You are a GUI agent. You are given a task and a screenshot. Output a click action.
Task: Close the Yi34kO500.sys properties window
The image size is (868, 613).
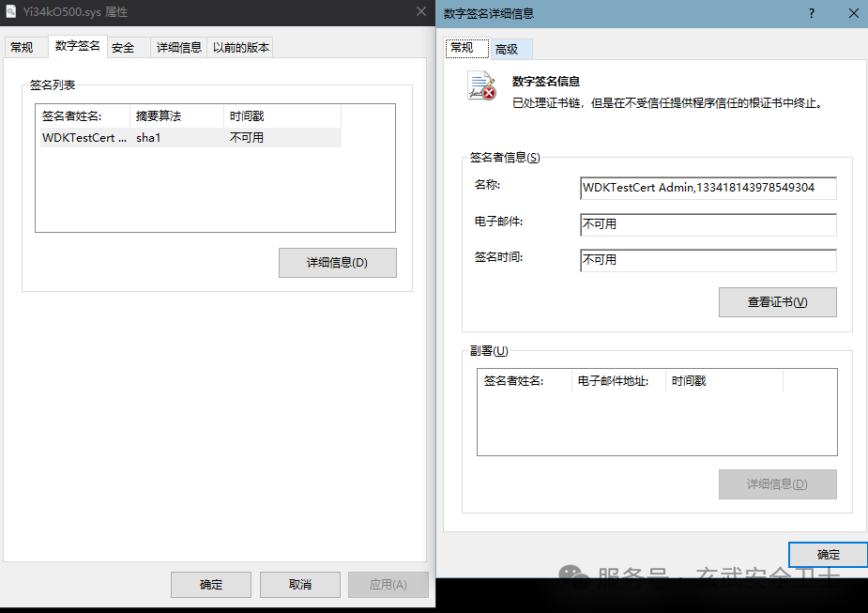pyautogui.click(x=421, y=12)
